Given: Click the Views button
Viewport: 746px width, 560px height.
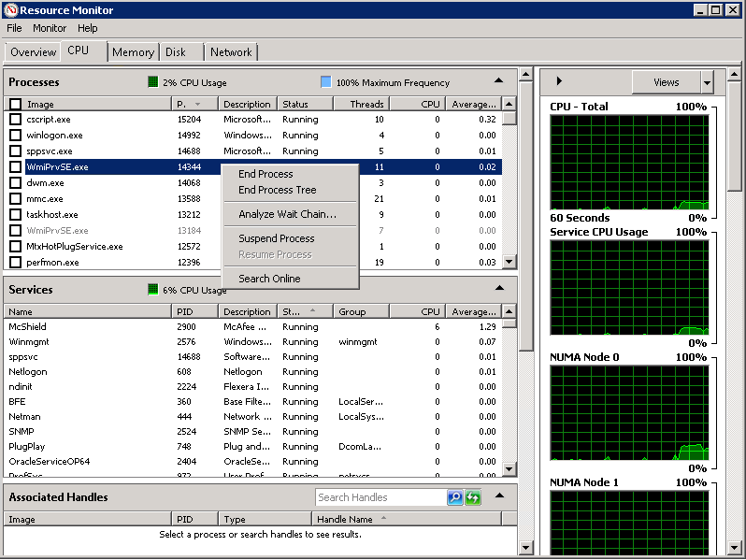Looking at the screenshot, I should tap(666, 82).
